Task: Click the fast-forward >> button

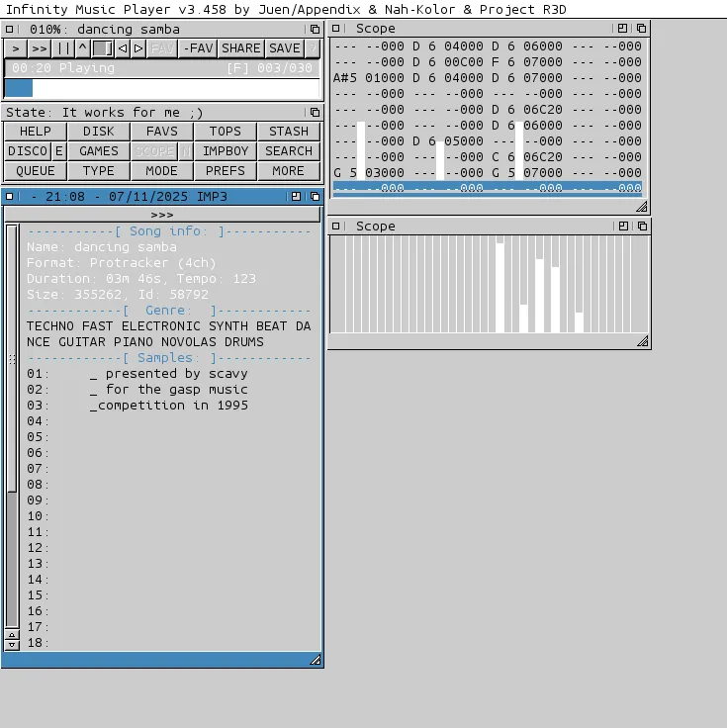Action: tap(40, 48)
